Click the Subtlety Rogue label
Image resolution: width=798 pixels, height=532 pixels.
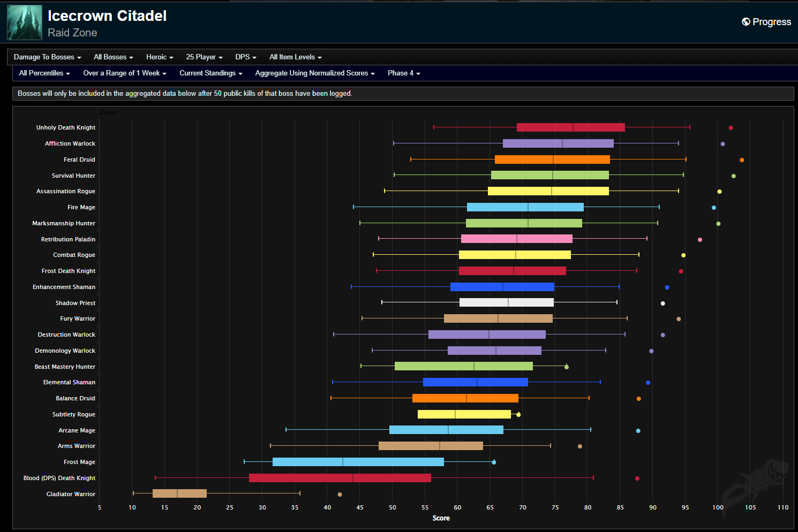point(73,414)
